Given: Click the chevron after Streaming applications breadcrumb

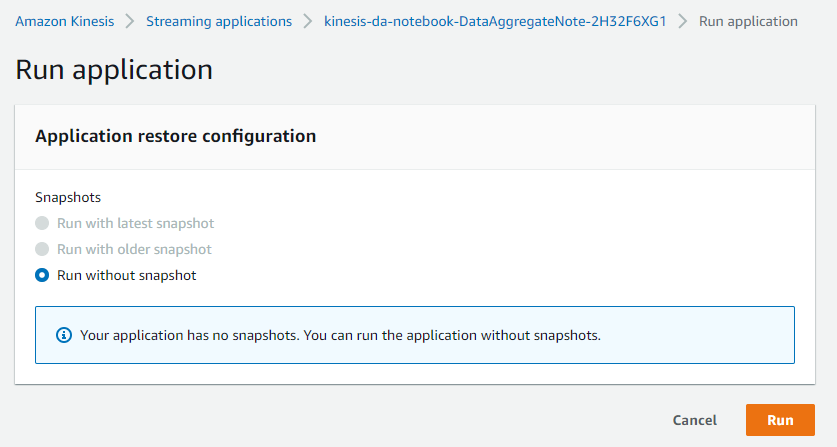Looking at the screenshot, I should tap(308, 21).
